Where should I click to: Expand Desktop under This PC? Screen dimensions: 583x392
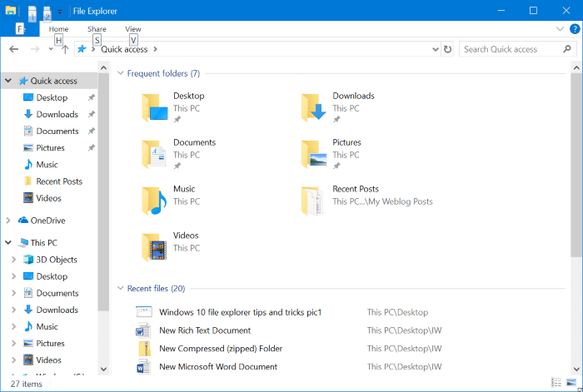[14, 276]
